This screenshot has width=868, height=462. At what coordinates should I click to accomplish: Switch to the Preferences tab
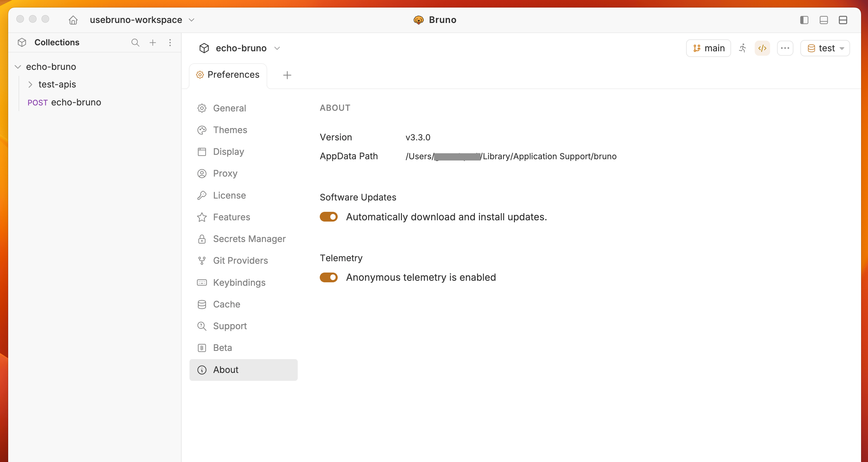[x=228, y=75]
